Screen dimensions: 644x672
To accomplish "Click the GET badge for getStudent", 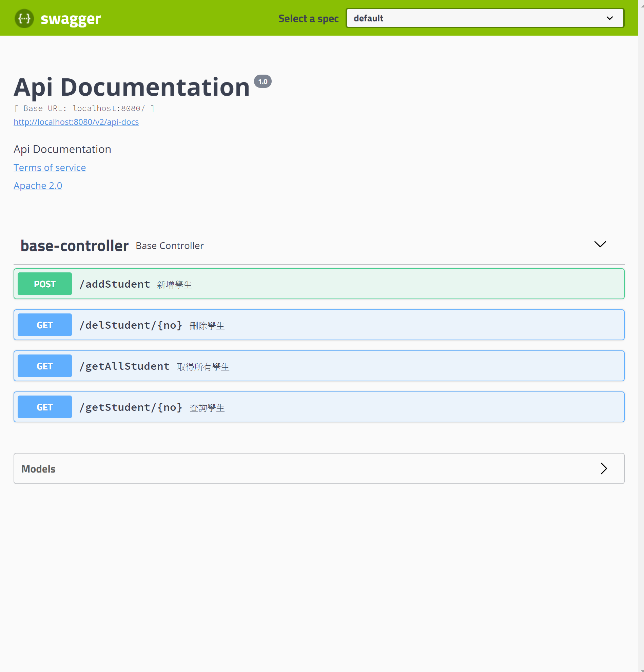I will 44,407.
